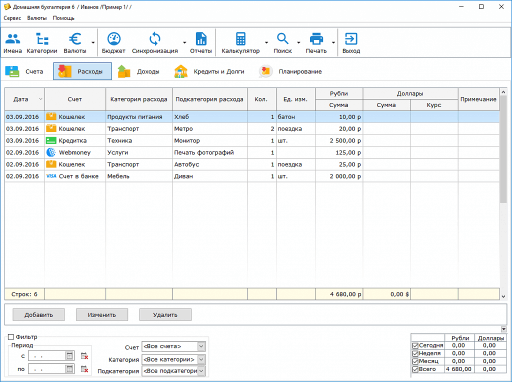512x382 pixels.
Task: Toggle the Сегодня checkbox
Action: [415, 346]
